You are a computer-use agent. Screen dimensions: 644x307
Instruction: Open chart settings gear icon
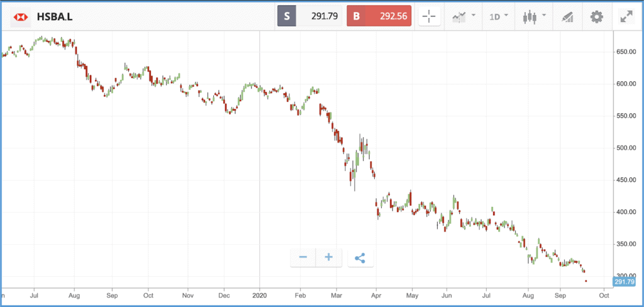tap(596, 17)
